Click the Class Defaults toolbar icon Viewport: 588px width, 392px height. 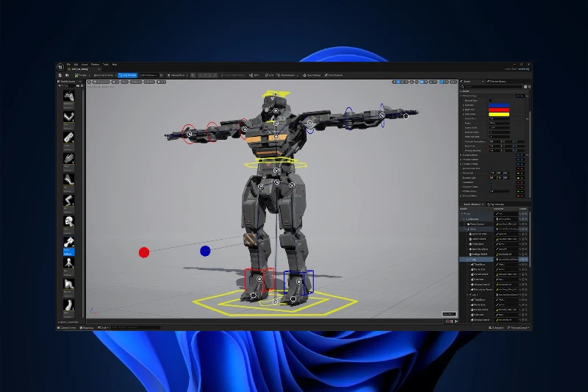pyautogui.click(x=333, y=75)
